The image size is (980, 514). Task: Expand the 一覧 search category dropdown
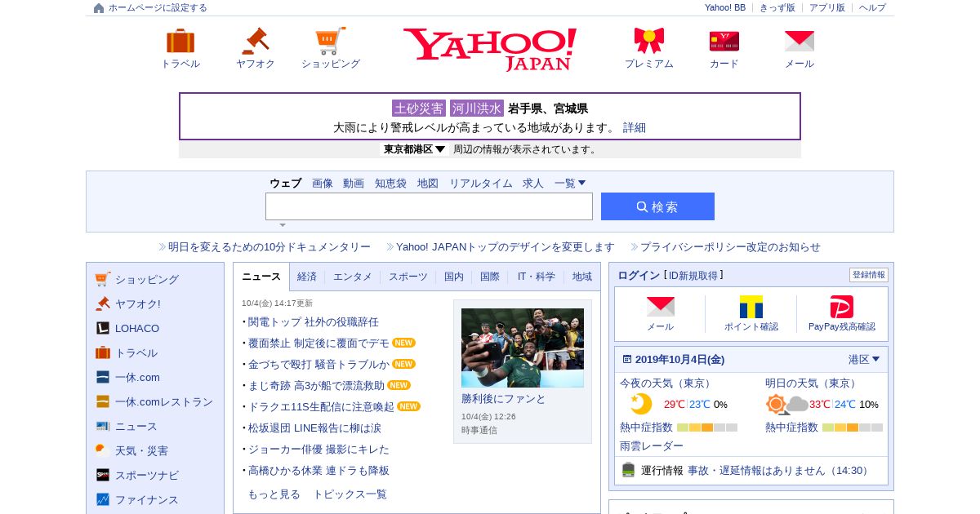pos(570,184)
